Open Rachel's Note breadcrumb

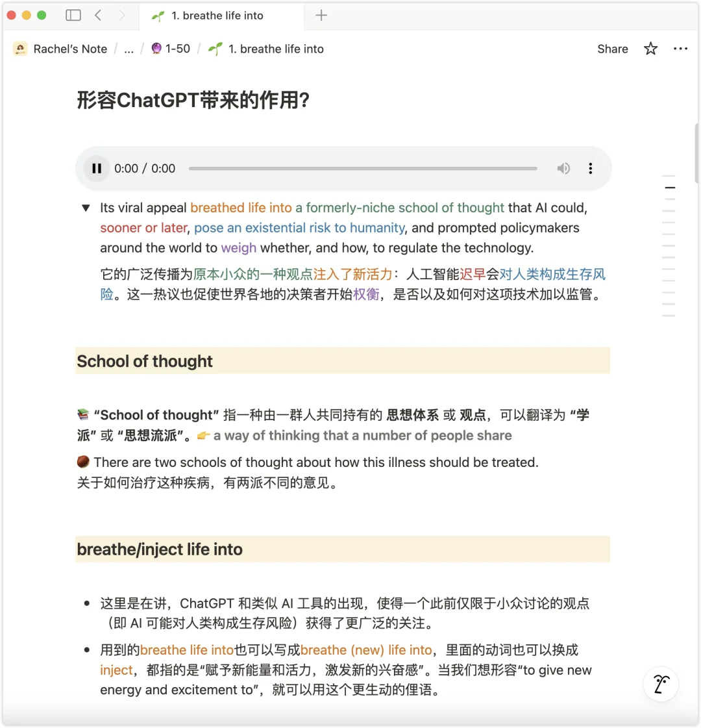point(70,49)
